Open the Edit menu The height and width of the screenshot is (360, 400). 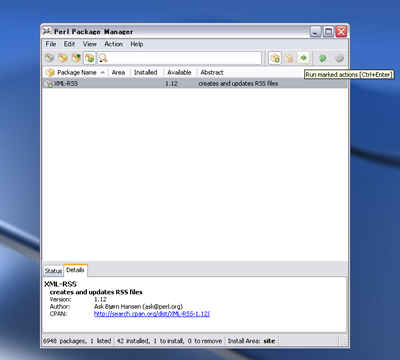pos(69,44)
